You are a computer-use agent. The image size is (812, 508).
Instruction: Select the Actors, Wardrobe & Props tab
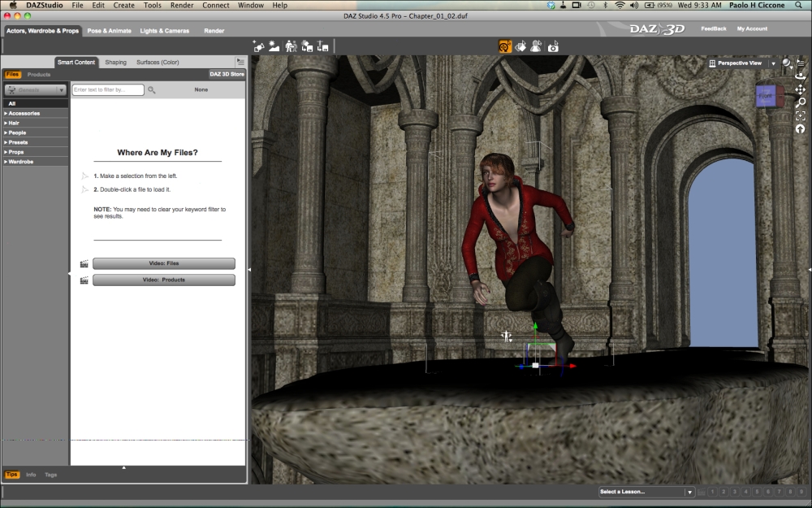(x=42, y=31)
